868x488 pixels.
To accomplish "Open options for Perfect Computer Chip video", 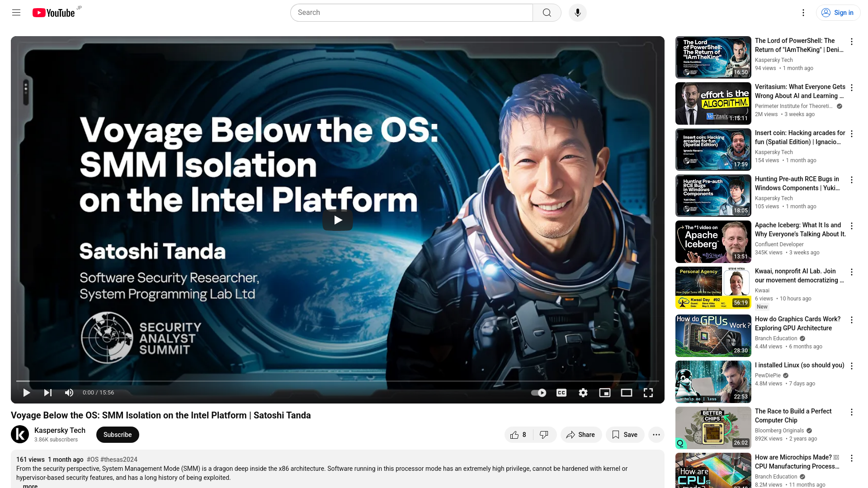I will (852, 412).
